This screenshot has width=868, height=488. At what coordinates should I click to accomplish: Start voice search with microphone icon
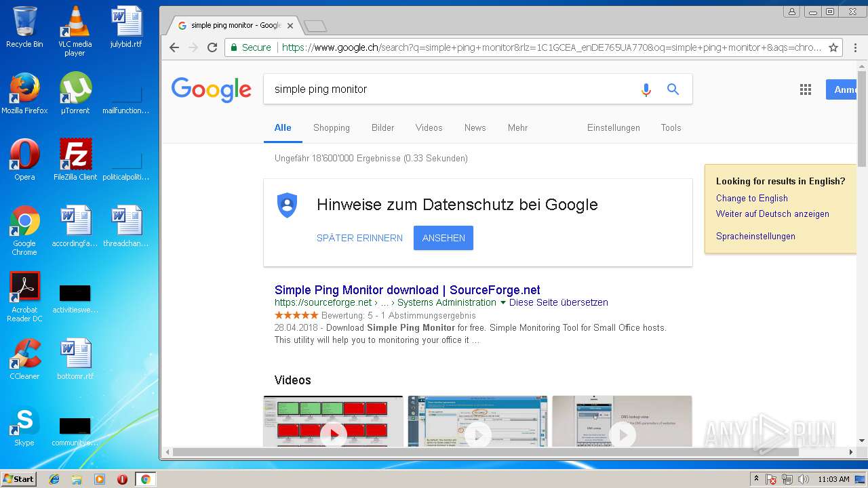pos(646,89)
